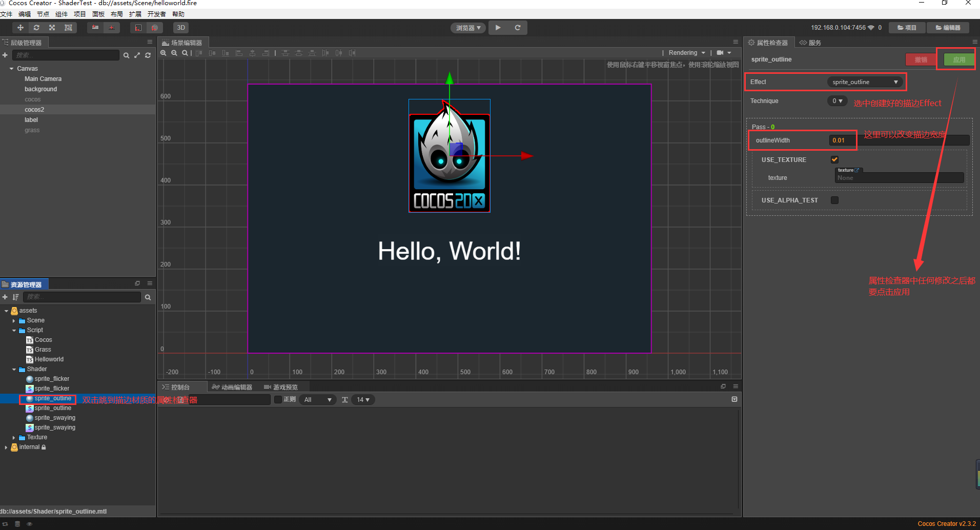This screenshot has width=980, height=530.
Task: Select the move transform tool
Action: (21, 28)
